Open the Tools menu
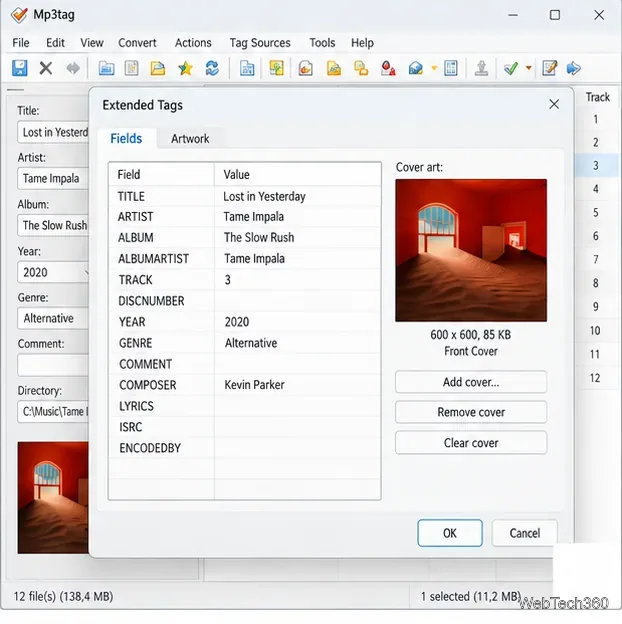 tap(322, 43)
